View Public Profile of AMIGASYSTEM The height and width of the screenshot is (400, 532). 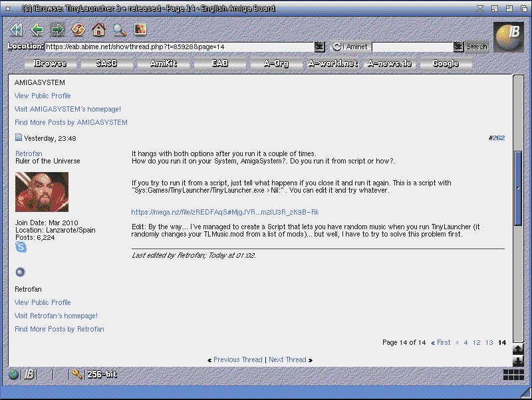tap(43, 96)
